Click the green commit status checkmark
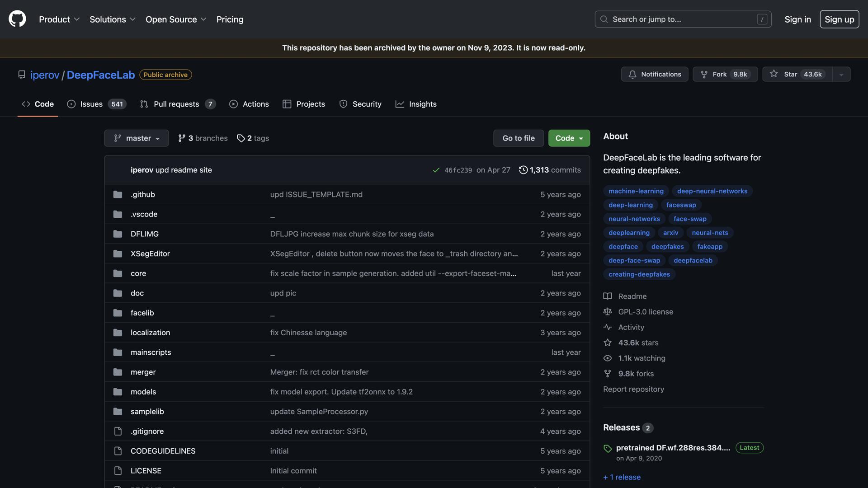The image size is (868, 488). [x=436, y=170]
